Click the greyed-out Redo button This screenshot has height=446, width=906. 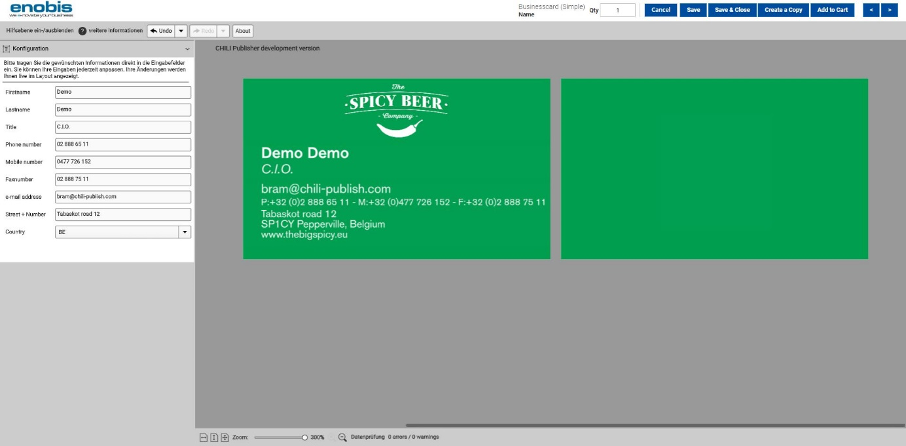[203, 31]
